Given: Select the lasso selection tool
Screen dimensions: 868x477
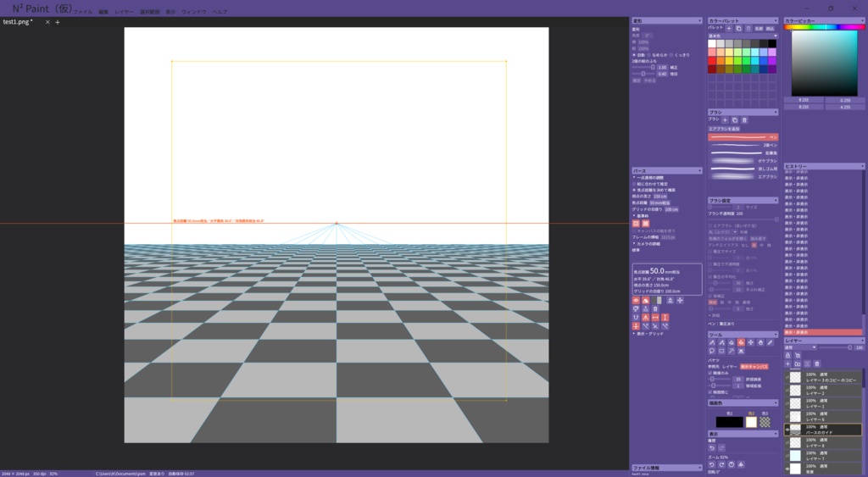Looking at the screenshot, I should click(712, 351).
